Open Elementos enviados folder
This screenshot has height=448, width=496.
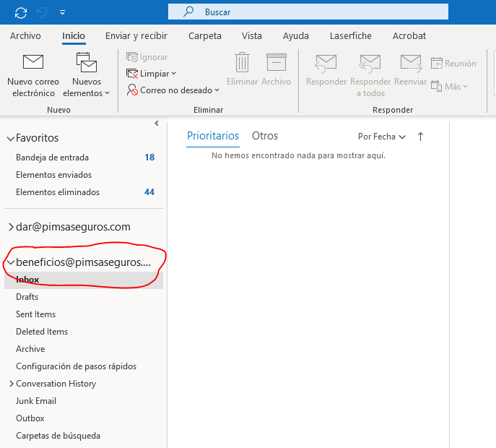(x=53, y=175)
